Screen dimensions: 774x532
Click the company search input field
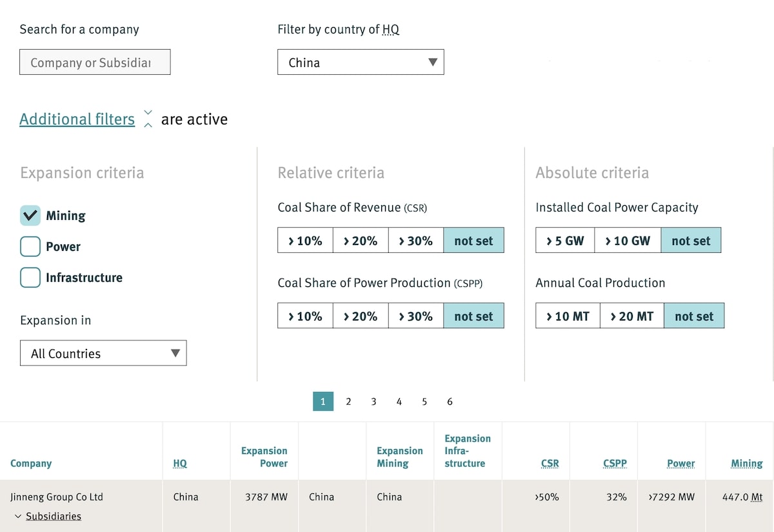tap(95, 63)
